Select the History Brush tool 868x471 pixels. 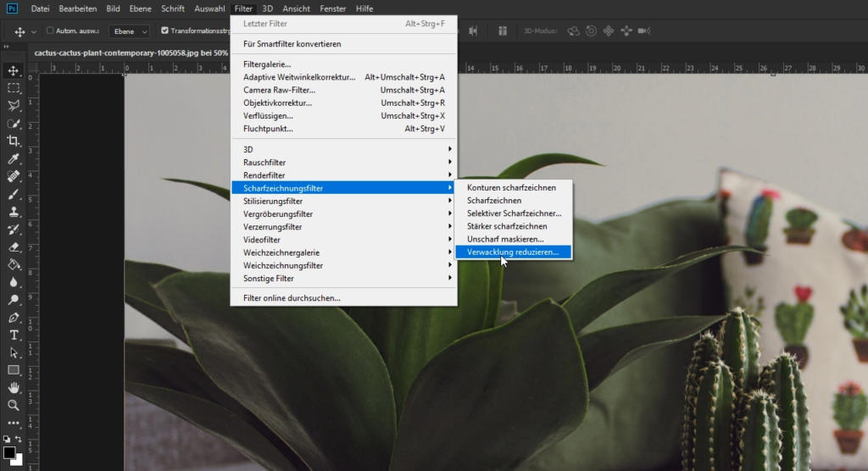14,230
